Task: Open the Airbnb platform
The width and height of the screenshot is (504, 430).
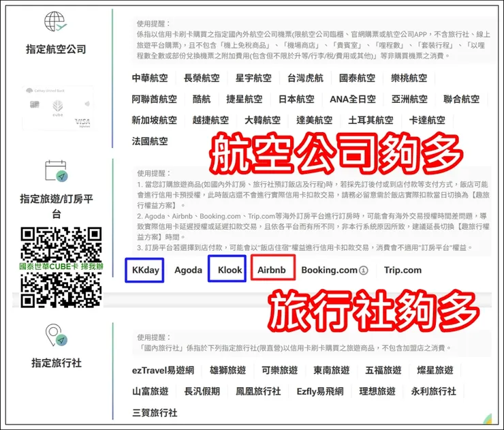Action: pyautogui.click(x=271, y=270)
